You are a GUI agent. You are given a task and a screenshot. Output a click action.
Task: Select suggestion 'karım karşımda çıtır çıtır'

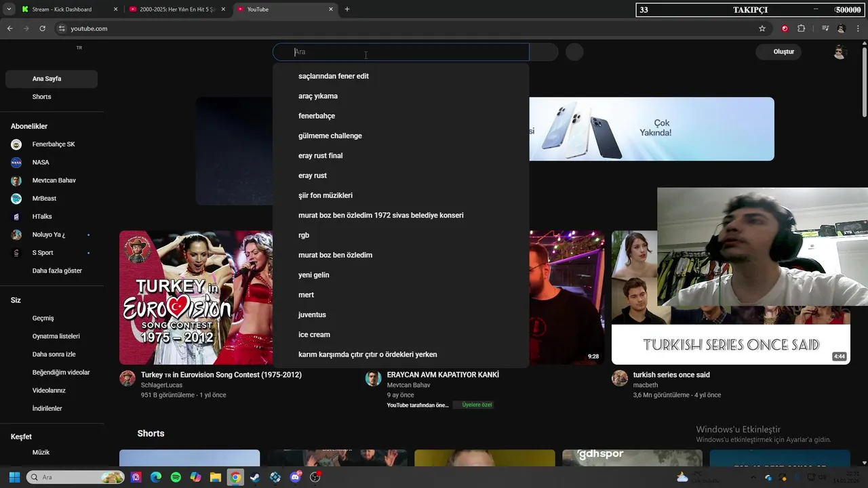(x=401, y=354)
